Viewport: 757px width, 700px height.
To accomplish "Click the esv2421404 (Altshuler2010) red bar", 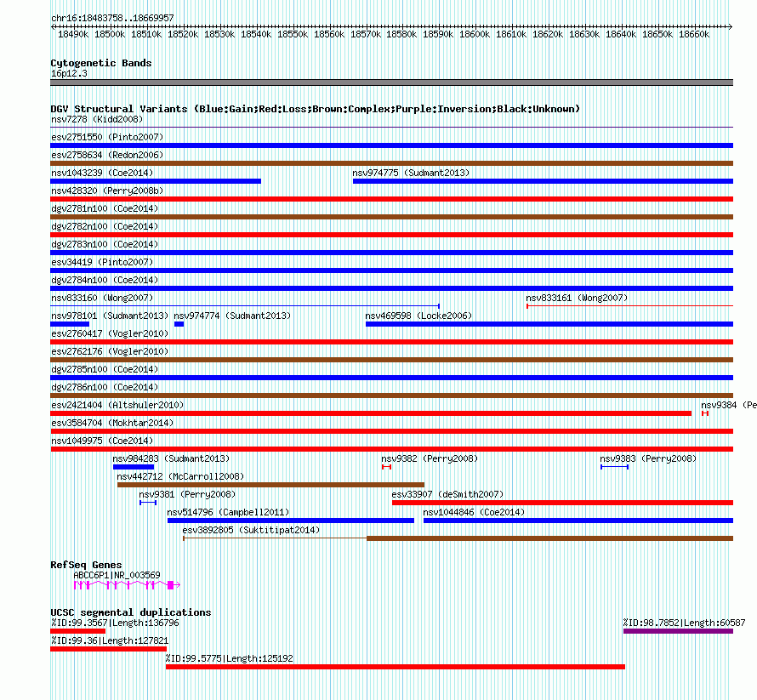I will click(x=371, y=413).
